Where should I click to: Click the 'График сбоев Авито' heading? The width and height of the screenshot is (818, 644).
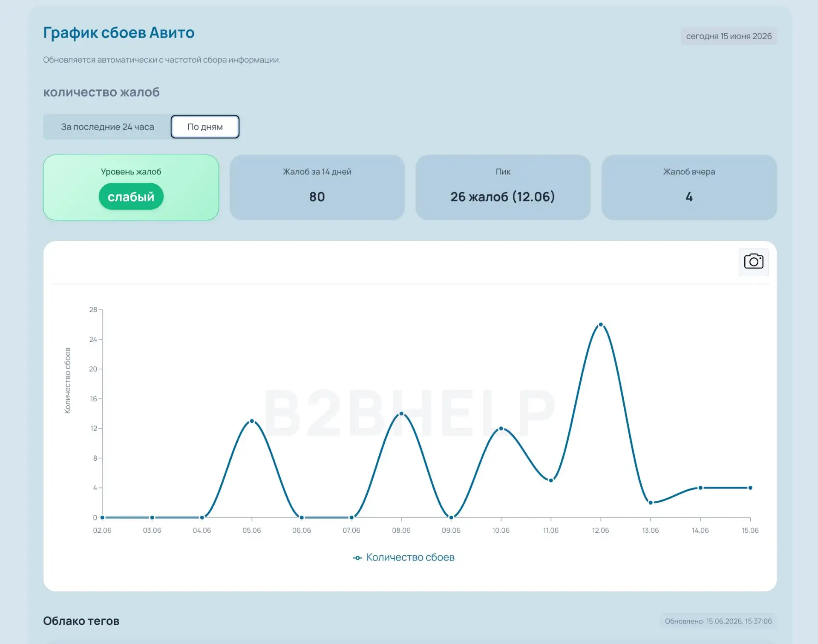click(x=119, y=33)
